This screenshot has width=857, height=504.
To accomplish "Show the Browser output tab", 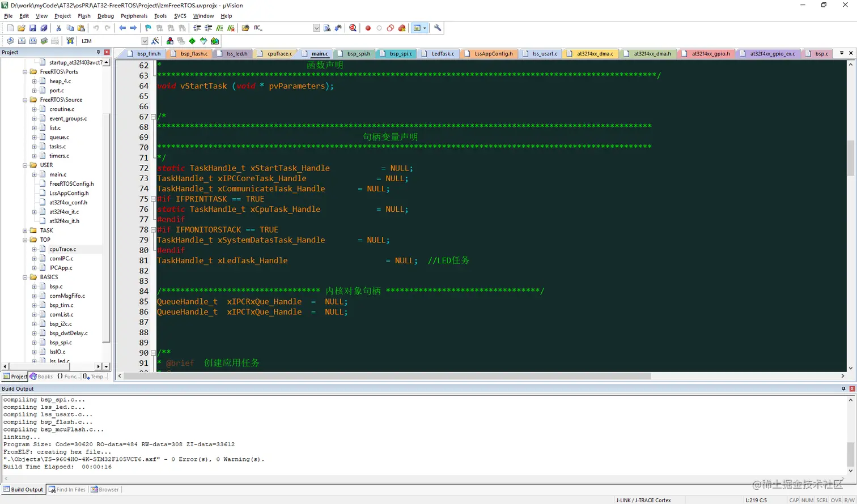I will [105, 490].
